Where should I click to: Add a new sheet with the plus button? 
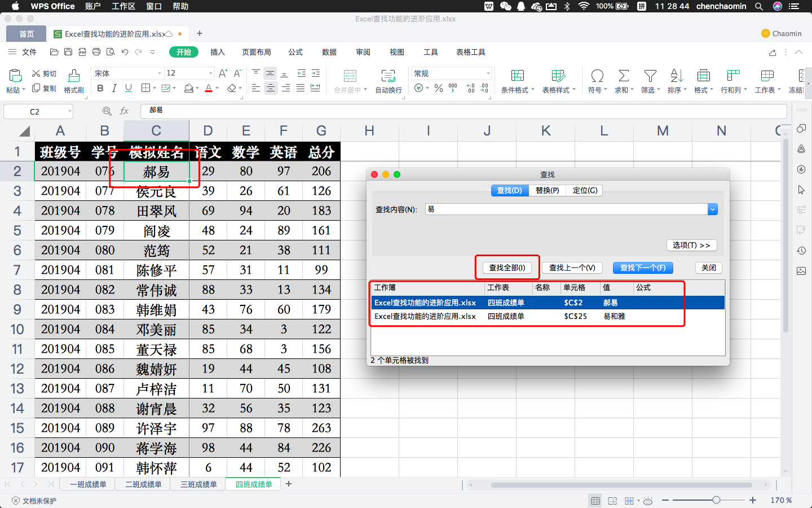pos(289,484)
